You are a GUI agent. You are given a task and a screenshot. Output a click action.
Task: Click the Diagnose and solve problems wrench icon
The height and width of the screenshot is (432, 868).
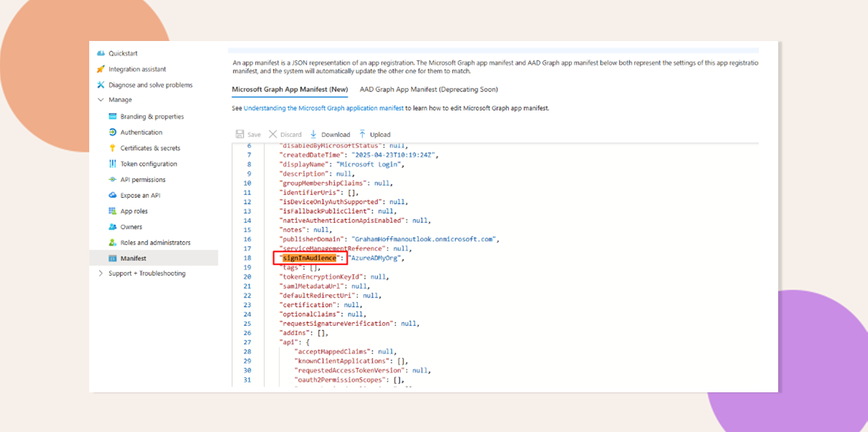pyautogui.click(x=101, y=85)
